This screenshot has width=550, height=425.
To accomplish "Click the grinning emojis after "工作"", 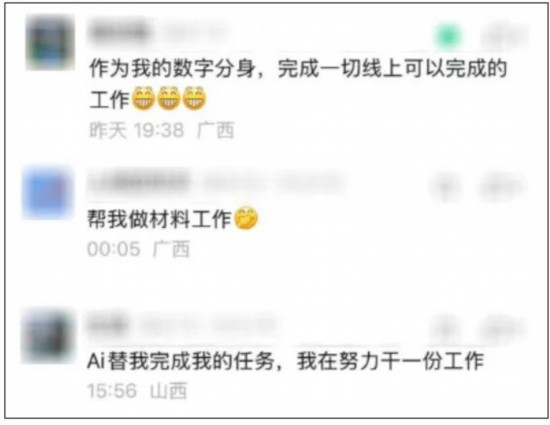I will (169, 98).
